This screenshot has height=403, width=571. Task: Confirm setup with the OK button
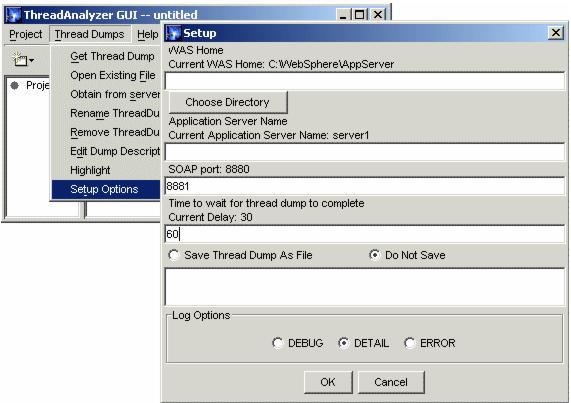(328, 382)
